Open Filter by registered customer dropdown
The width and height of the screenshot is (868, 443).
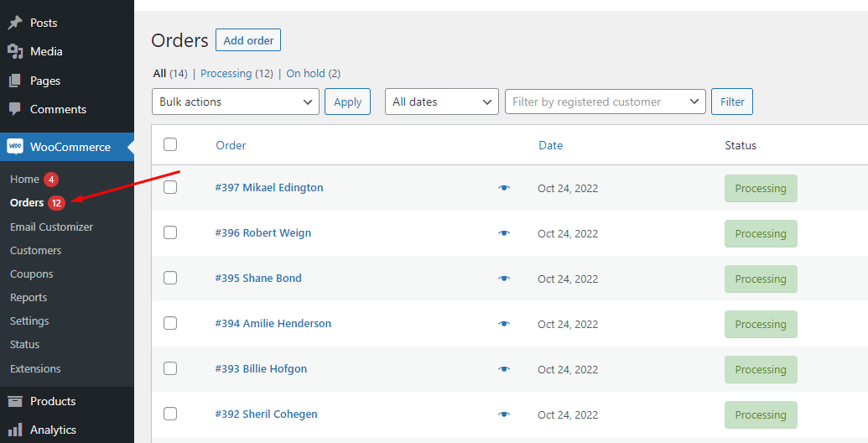tap(605, 102)
